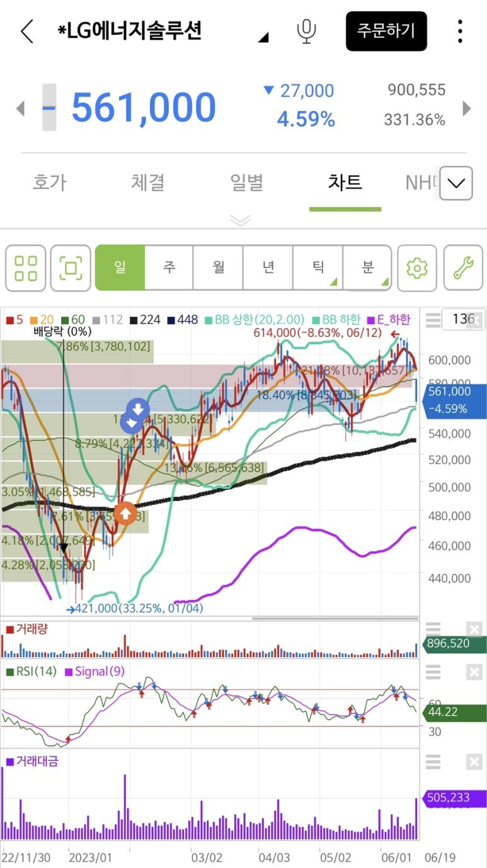Switch to 일별 tab
Viewport: 487px width, 868px height.
tap(246, 183)
